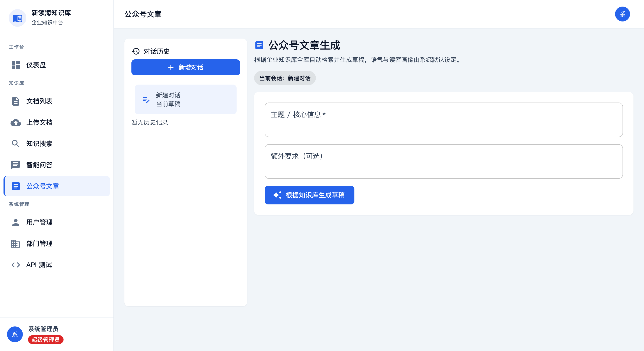Click the 系统管理 section label

click(19, 204)
